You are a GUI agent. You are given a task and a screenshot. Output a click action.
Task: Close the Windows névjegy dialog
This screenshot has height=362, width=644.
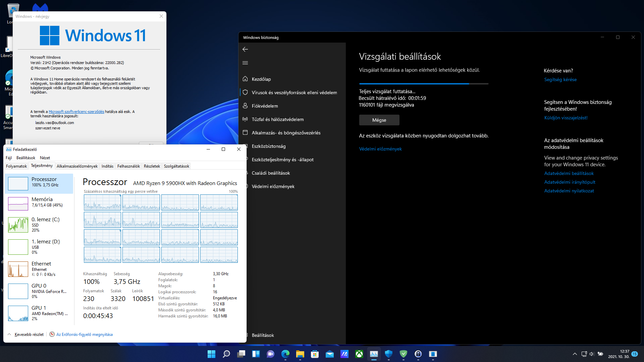tap(161, 16)
